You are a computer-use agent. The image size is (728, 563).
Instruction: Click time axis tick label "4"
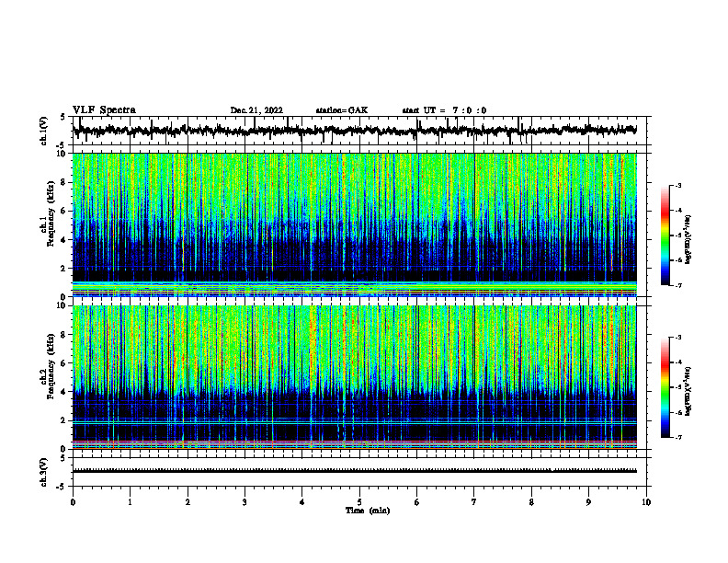(302, 502)
